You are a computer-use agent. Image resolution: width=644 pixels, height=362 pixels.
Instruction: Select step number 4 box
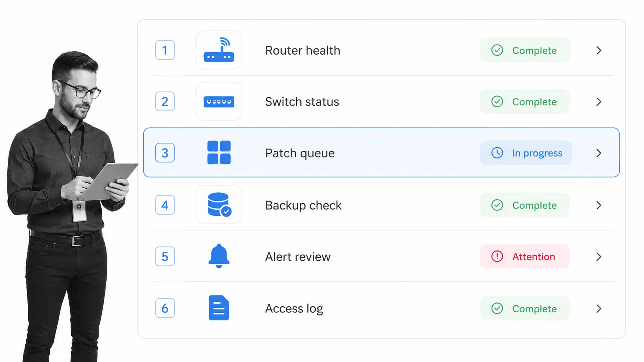165,205
